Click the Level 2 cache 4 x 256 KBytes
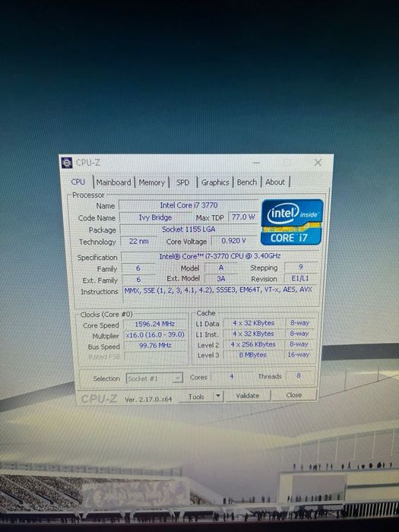This screenshot has height=532, width=399. [x=253, y=344]
